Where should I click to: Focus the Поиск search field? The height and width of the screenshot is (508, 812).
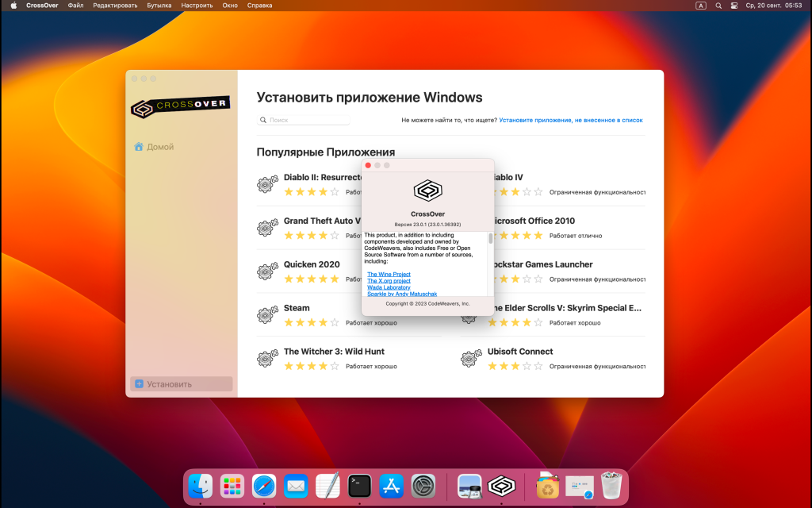click(x=304, y=120)
